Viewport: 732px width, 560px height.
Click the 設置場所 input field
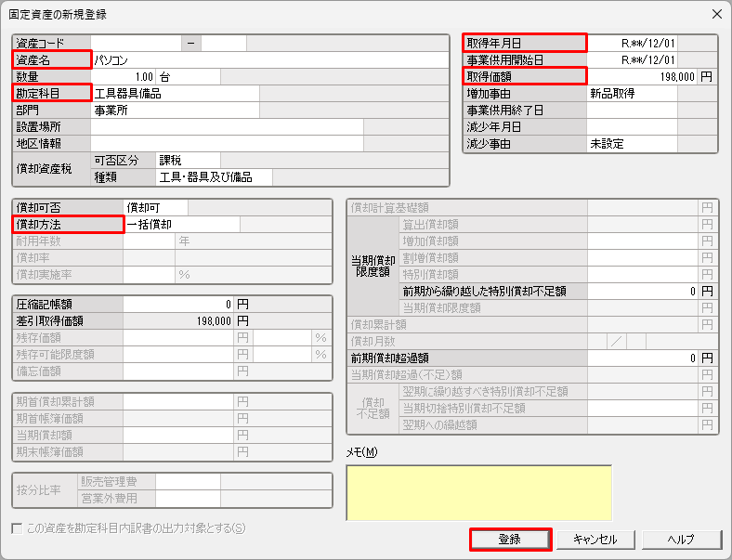tap(226, 126)
